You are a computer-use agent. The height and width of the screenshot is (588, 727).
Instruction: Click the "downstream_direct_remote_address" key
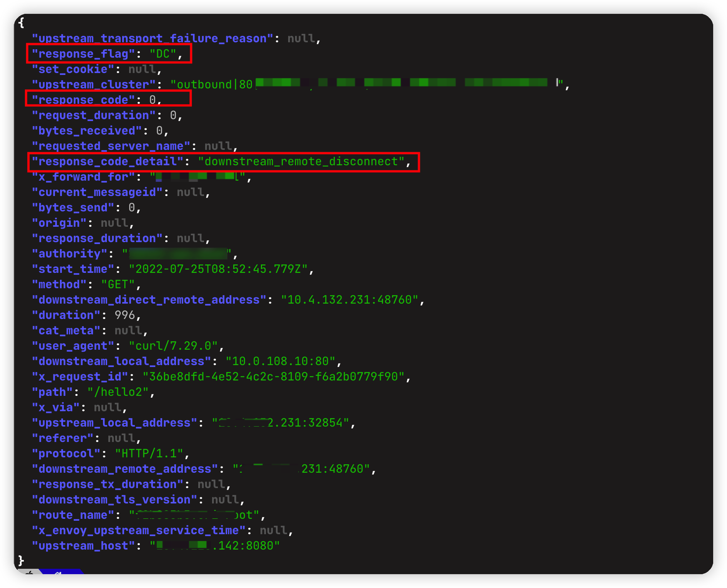click(x=149, y=300)
